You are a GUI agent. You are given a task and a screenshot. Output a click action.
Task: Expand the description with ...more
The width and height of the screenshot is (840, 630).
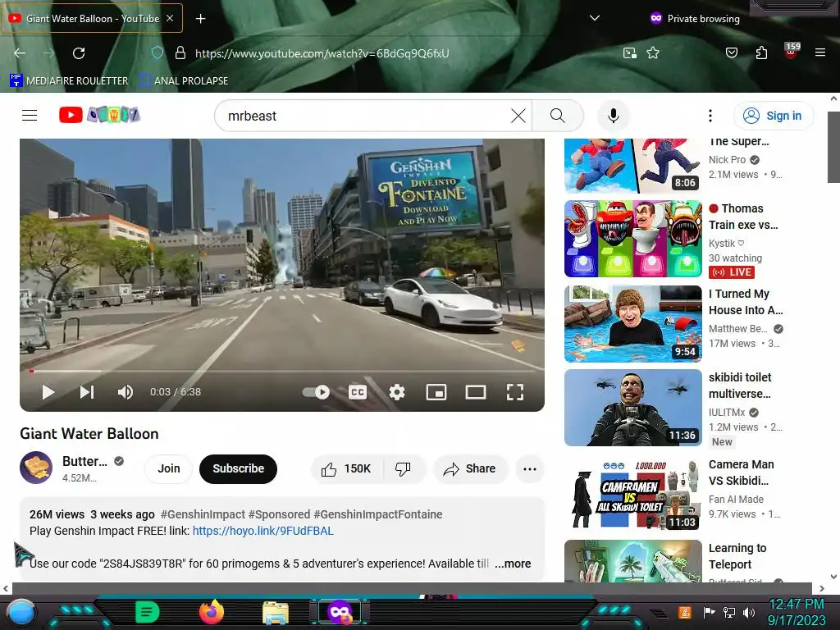pos(513,564)
